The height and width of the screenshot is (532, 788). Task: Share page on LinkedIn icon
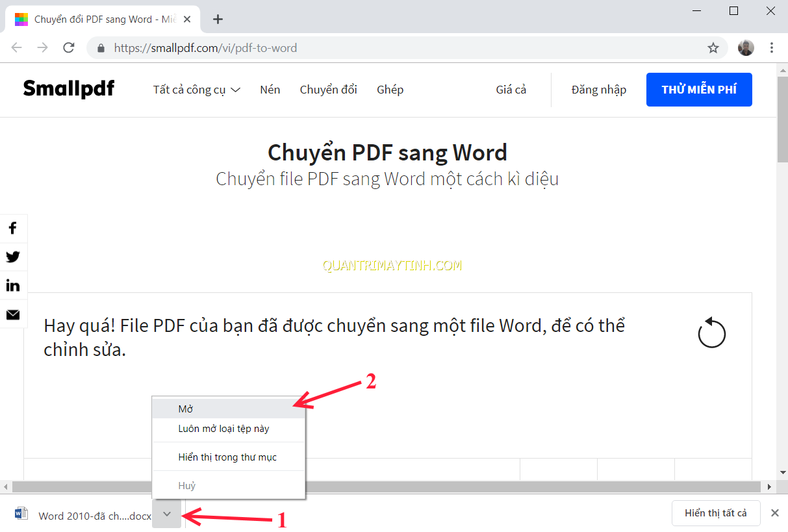pyautogui.click(x=13, y=285)
